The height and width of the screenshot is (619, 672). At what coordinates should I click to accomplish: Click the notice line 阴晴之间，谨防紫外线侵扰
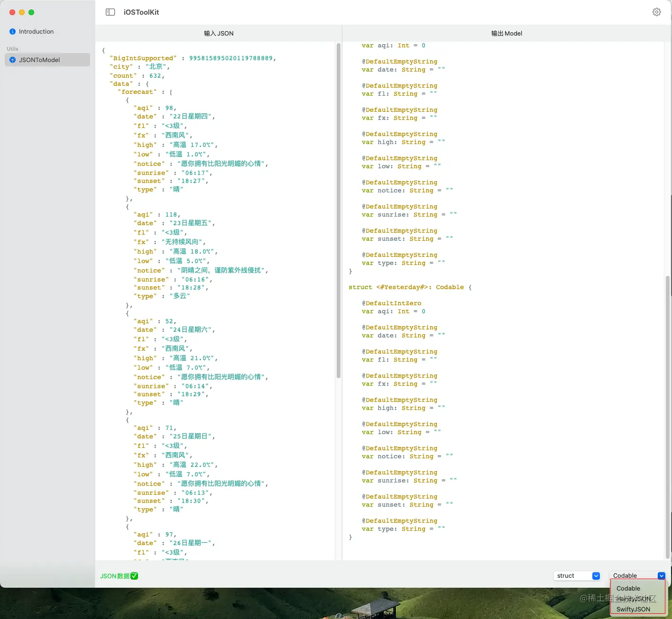click(201, 271)
